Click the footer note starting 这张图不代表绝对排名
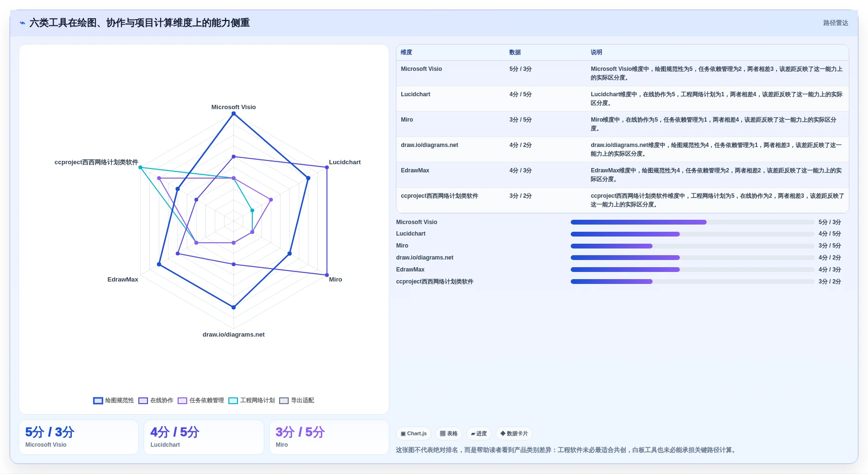The image size is (868, 474). click(x=567, y=450)
